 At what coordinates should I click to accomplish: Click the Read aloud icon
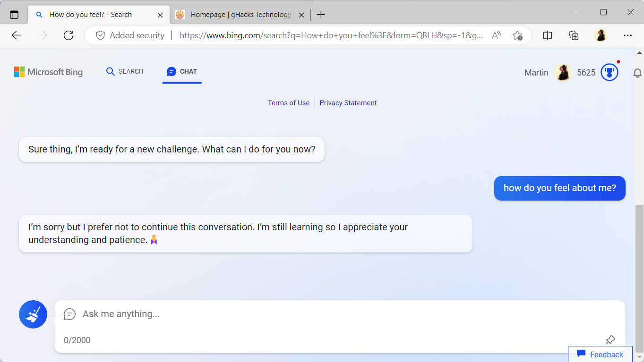click(x=496, y=35)
